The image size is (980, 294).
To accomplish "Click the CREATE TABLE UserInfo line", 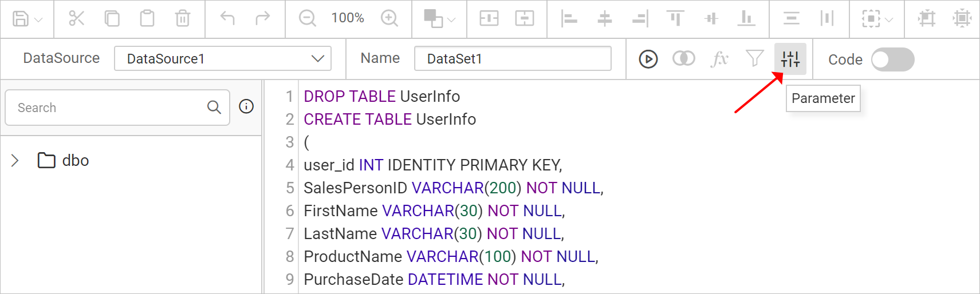I will (x=390, y=119).
